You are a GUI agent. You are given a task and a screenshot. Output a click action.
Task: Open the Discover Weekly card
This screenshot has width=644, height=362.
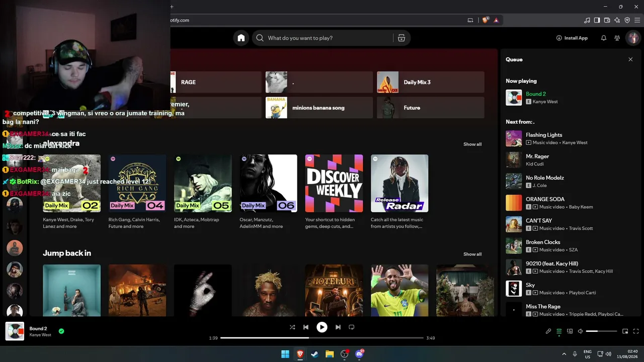pyautogui.click(x=334, y=192)
